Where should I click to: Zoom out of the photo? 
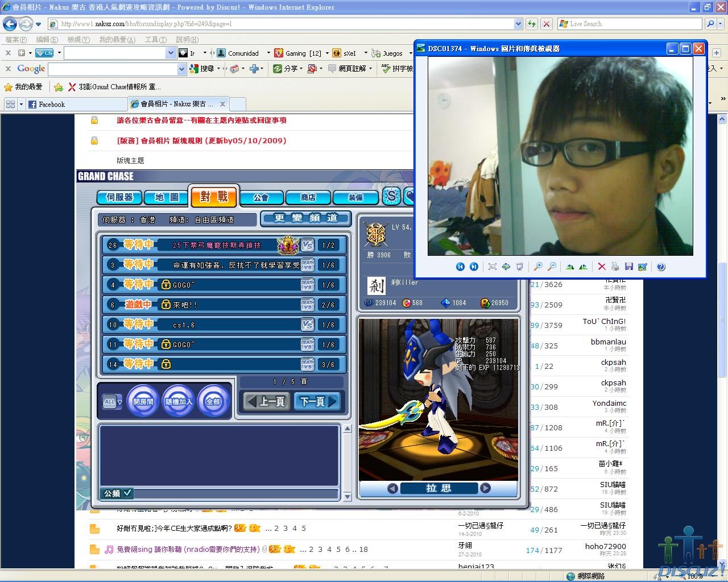pos(552,267)
